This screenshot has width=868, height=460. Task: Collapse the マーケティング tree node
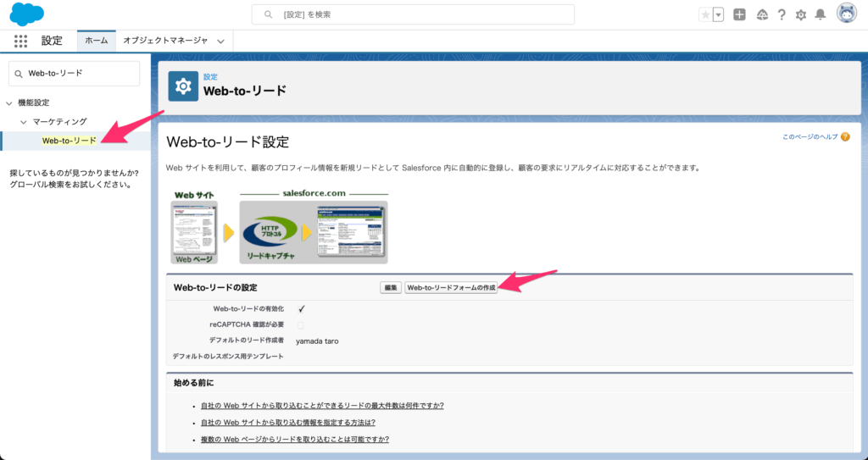coord(23,122)
